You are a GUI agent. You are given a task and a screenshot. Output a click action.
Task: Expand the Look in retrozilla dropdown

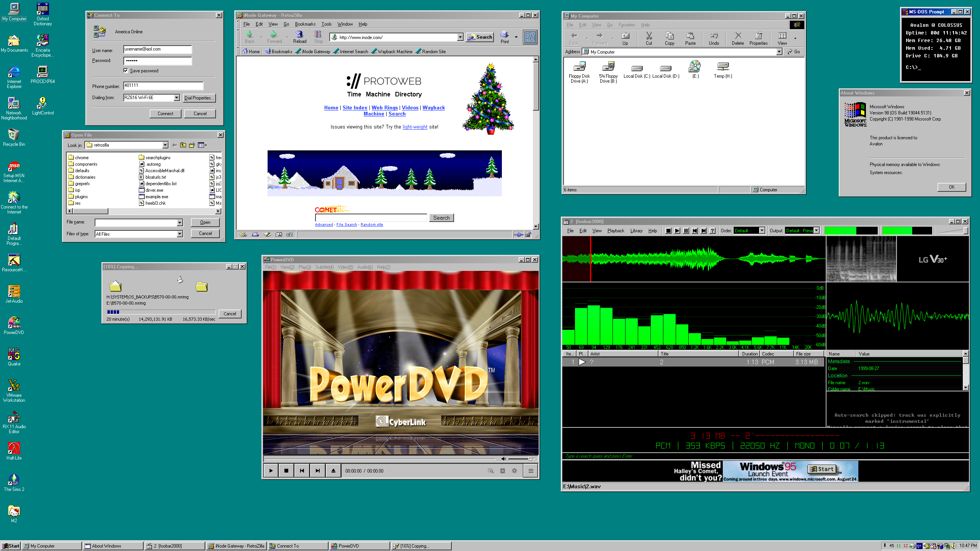[x=165, y=145]
